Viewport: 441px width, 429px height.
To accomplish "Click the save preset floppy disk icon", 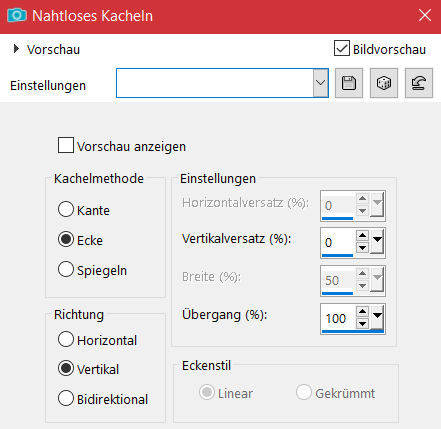I will click(349, 83).
